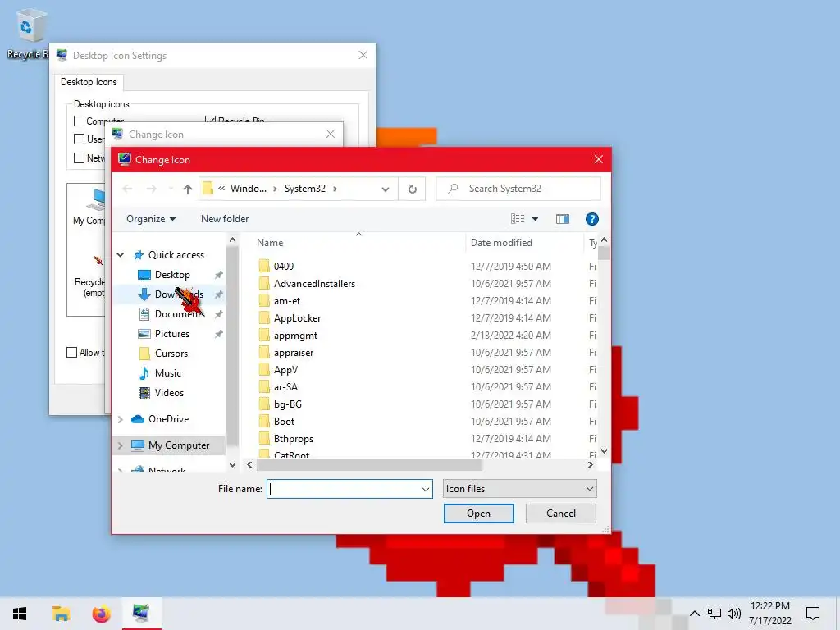Select System32 in the address path
840x630 pixels.
(305, 189)
